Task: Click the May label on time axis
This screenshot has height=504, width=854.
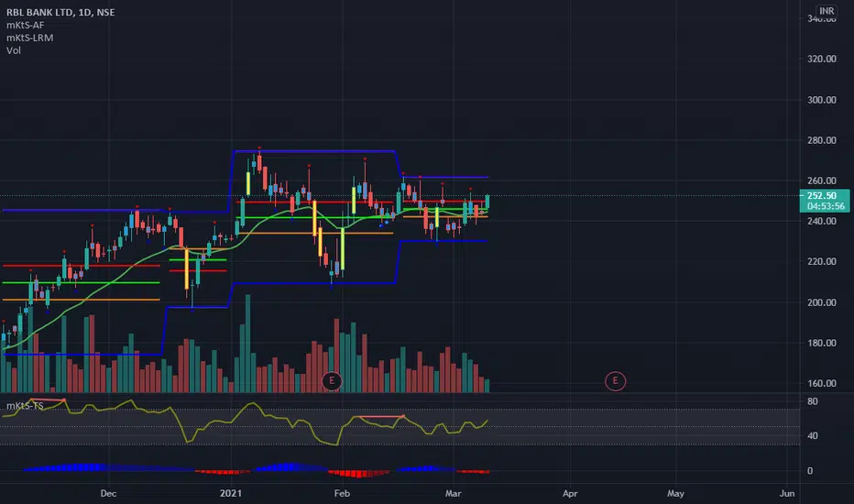Action: click(675, 493)
